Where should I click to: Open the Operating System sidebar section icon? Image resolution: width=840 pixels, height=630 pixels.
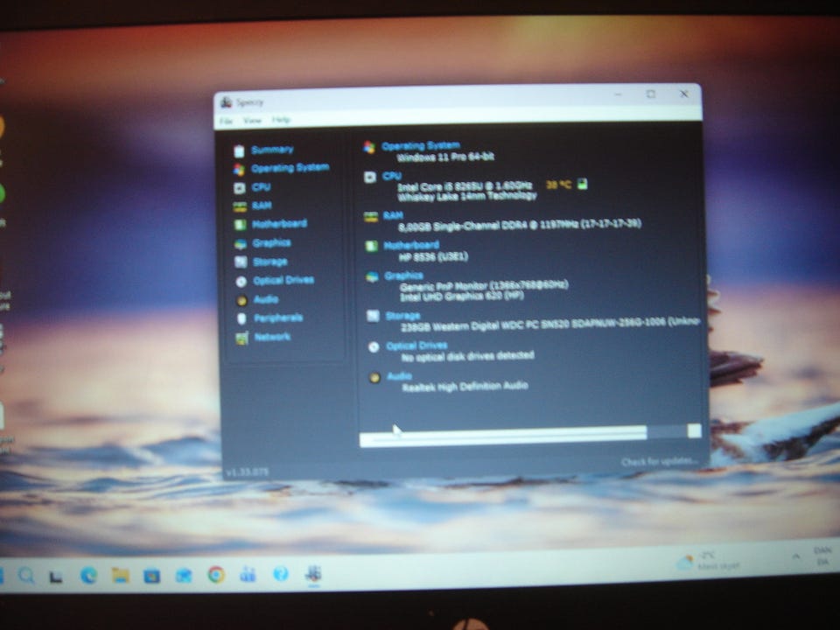tap(239, 170)
